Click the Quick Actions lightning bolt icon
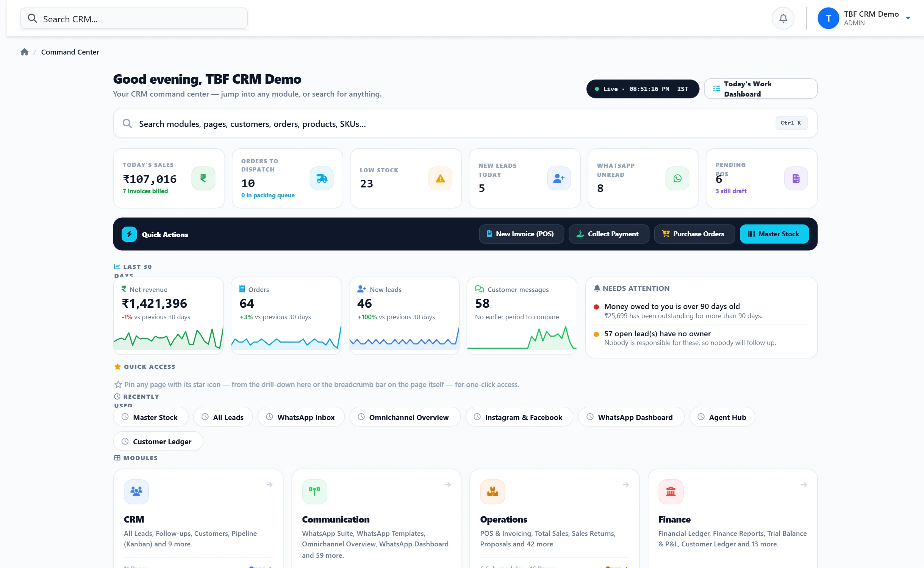Viewport: 924px width, 568px height. coord(129,234)
